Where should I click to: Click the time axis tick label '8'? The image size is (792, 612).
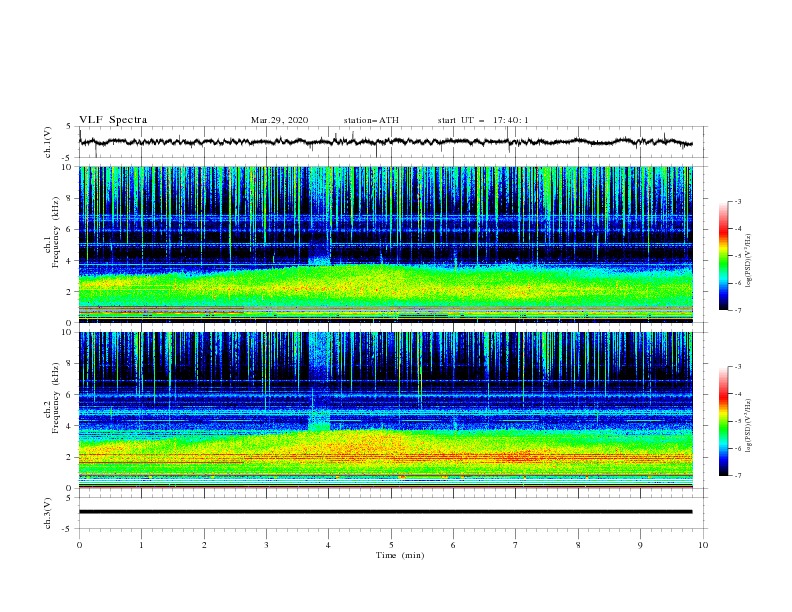pos(578,545)
